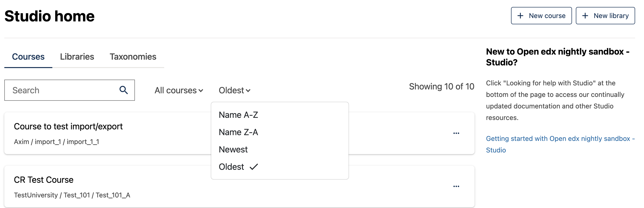Select the Newest sort option
Viewport: 644px width, 208px height.
[233, 149]
